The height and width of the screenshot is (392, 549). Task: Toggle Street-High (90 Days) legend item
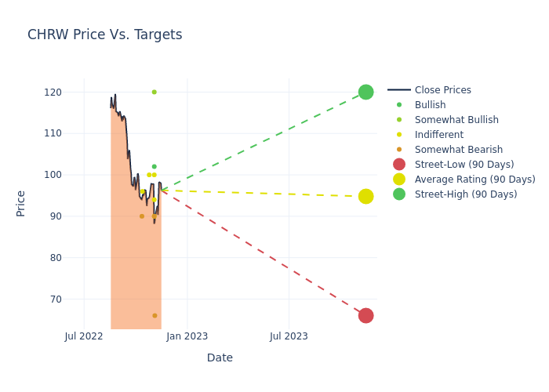[466, 194]
